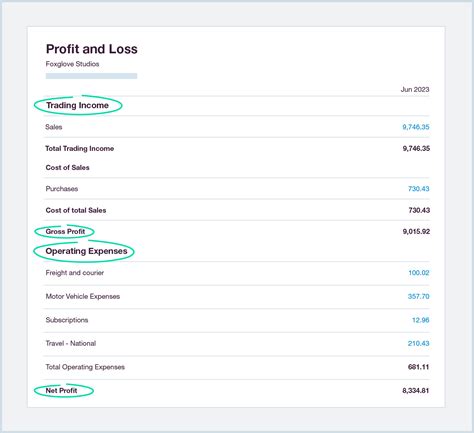
Task: Open the Freight and courier 100.02 link
Action: (419, 273)
